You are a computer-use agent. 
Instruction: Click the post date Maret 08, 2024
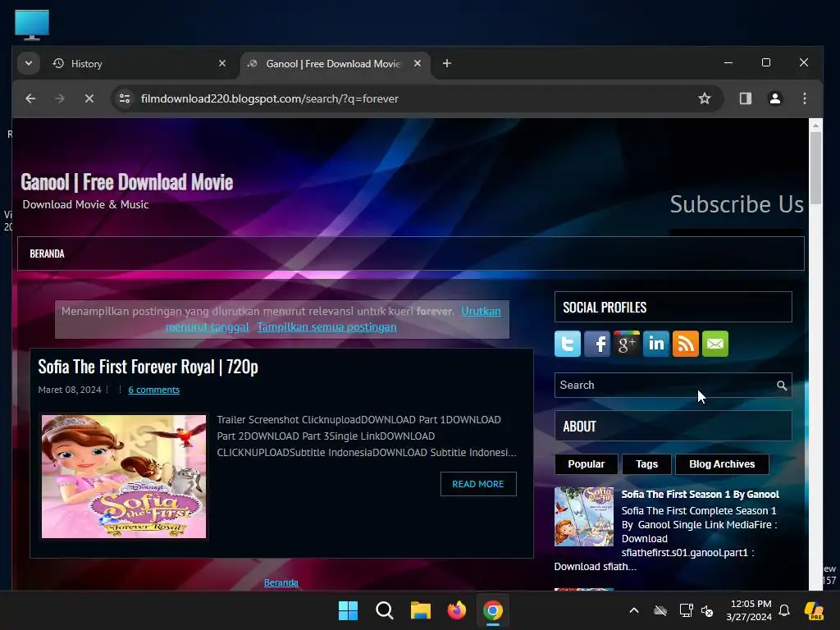tap(70, 390)
